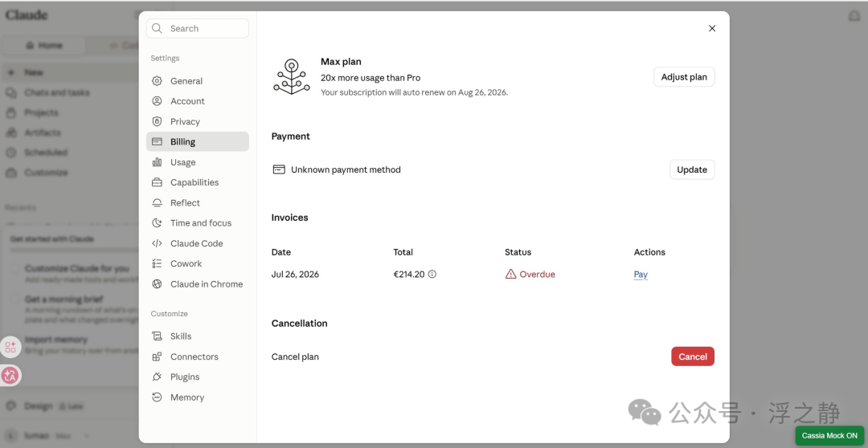Click the Overdue warning triangle icon
This screenshot has height=448, width=868.
click(x=510, y=274)
